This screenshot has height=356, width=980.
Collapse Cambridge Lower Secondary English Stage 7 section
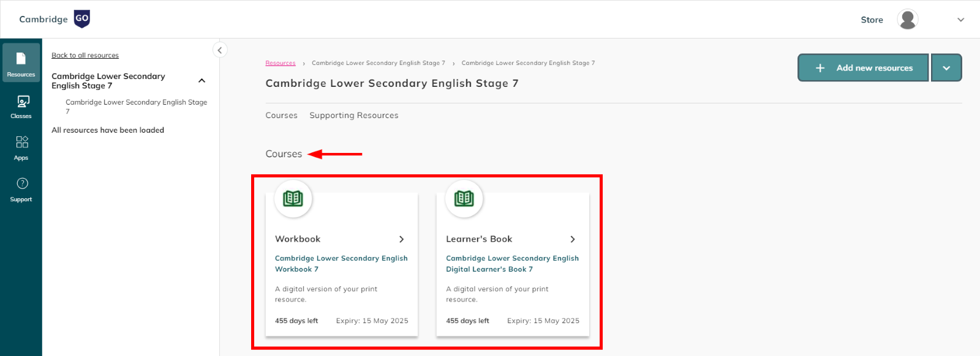[x=202, y=81]
